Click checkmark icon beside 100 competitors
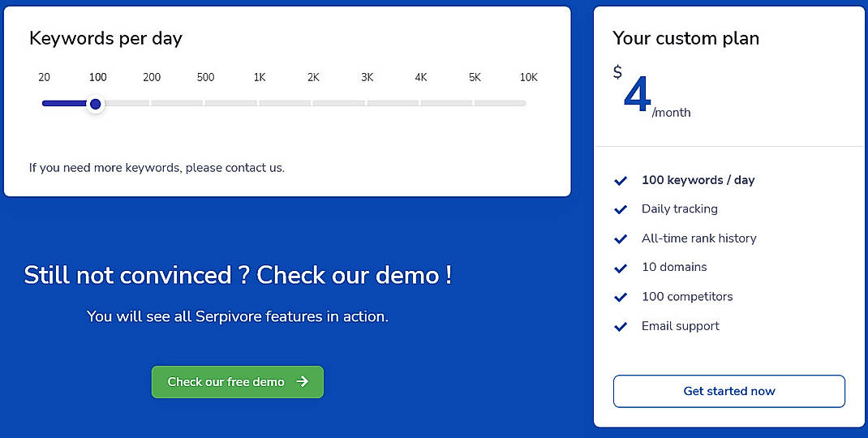 coord(621,298)
